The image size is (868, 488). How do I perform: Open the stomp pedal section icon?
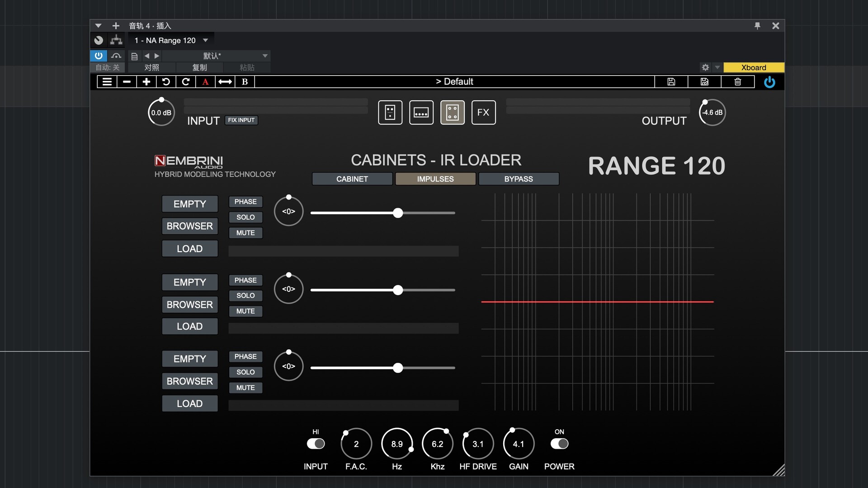click(x=390, y=113)
